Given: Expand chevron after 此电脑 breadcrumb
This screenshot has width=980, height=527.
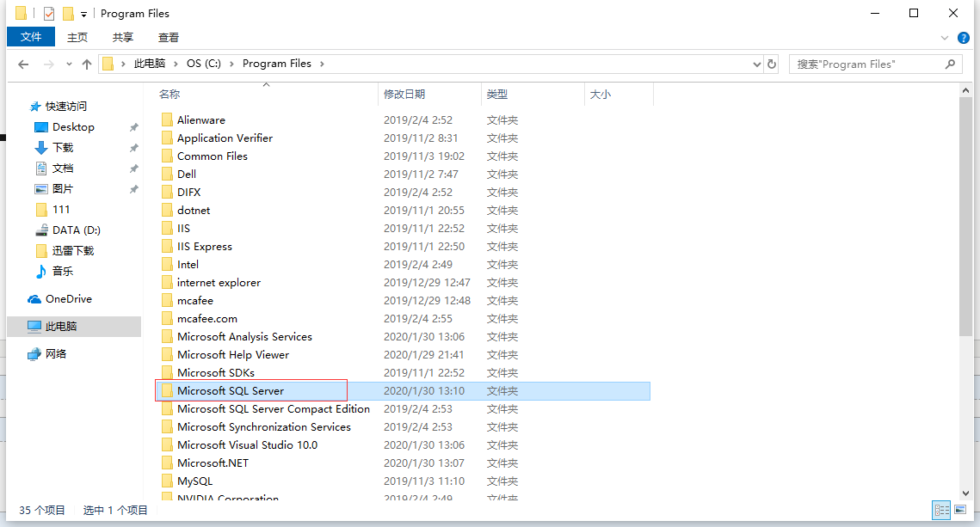Looking at the screenshot, I should tap(176, 64).
